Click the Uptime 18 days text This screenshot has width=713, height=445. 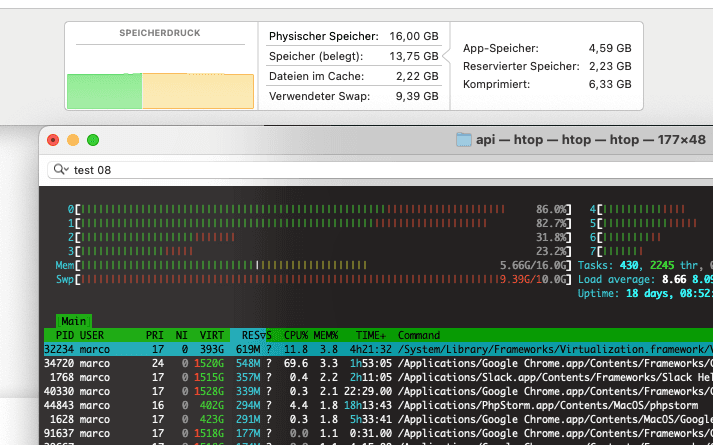tap(645, 293)
